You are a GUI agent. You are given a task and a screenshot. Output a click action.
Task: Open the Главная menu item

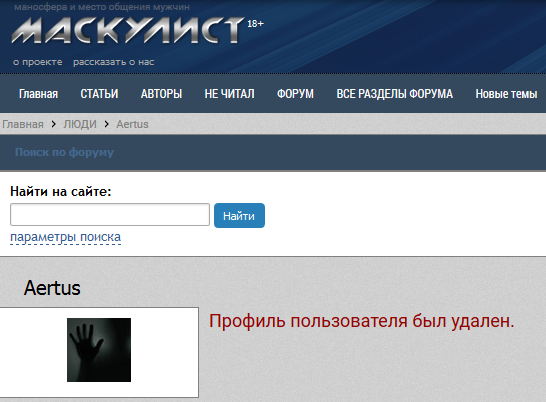coord(38,94)
